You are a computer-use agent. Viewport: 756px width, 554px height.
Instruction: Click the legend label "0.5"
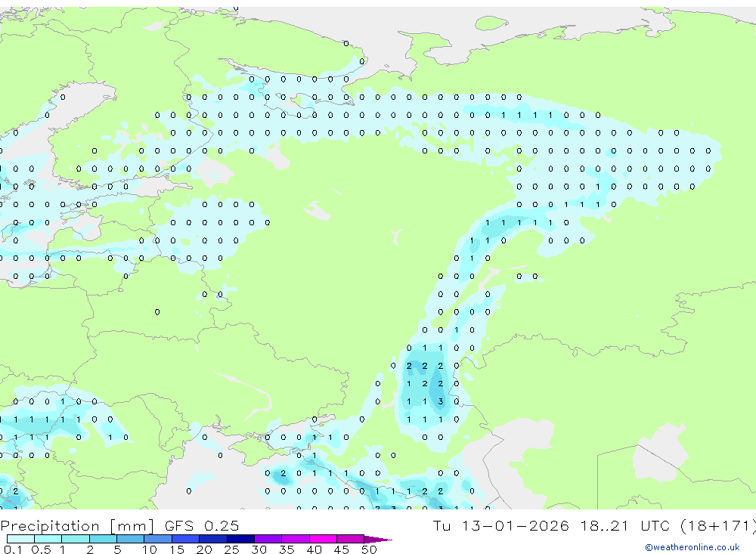pos(41,549)
